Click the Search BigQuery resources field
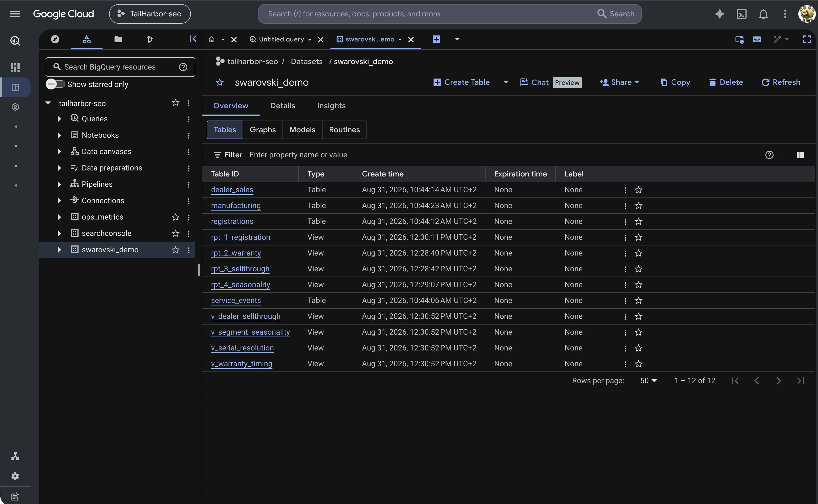Screen dimensions: 818x504 coord(120,67)
